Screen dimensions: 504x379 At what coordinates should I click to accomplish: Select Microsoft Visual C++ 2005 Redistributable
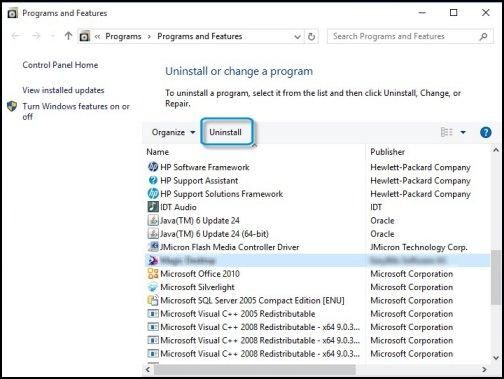pyautogui.click(x=238, y=314)
